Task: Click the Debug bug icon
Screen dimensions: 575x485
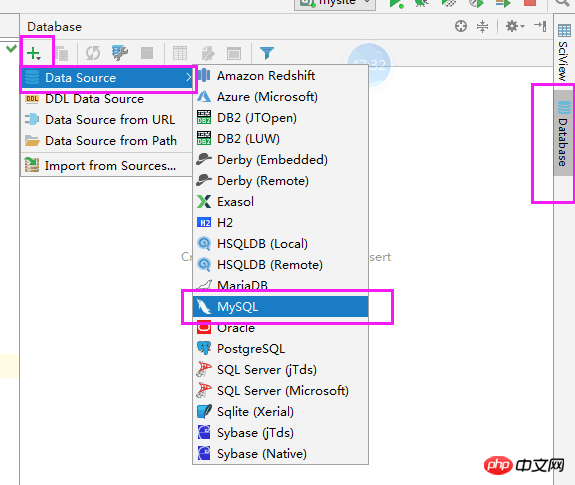Action: pos(422,4)
